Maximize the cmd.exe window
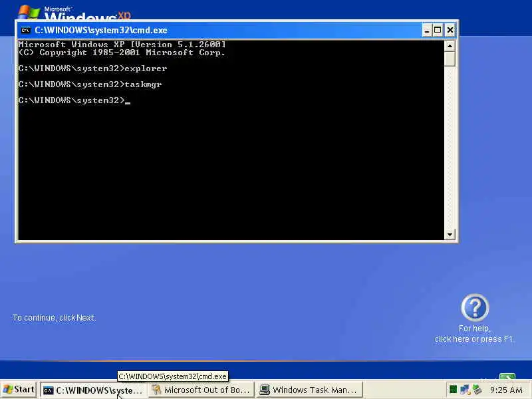 click(x=438, y=31)
